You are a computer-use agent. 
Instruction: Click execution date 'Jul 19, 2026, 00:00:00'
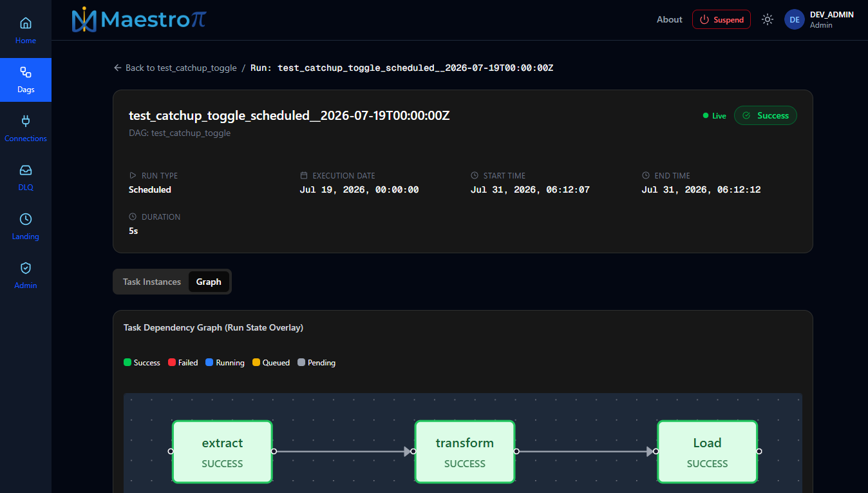click(x=359, y=189)
